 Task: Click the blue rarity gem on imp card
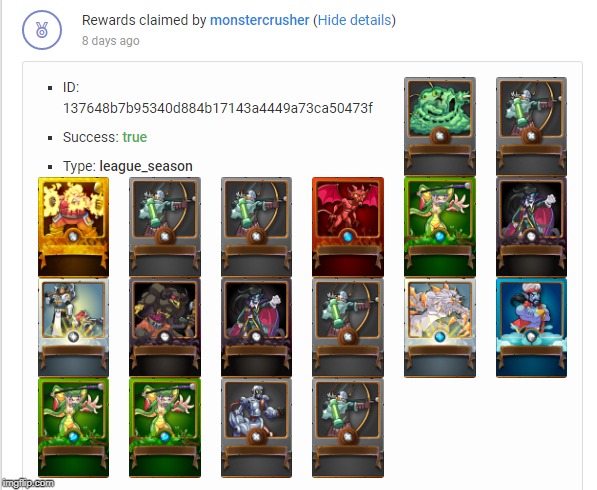348,237
